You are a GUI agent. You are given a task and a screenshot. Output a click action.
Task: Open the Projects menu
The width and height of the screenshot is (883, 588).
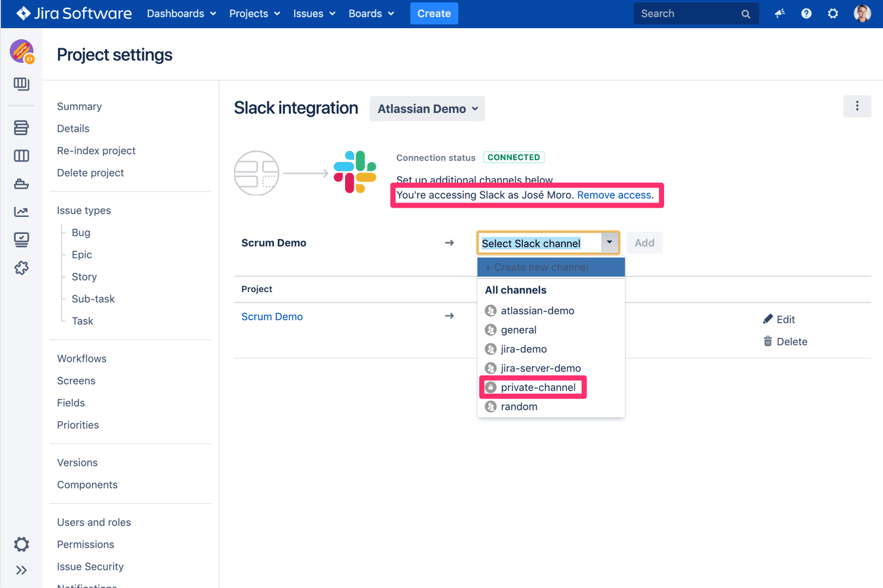pyautogui.click(x=254, y=13)
